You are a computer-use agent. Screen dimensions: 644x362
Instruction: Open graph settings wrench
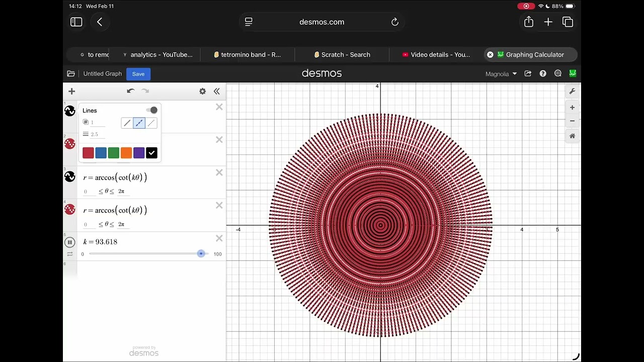[x=572, y=92]
